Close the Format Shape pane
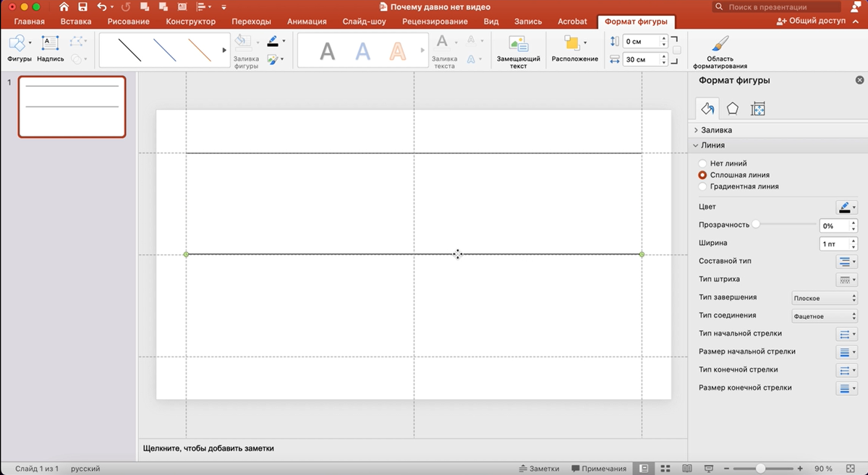Viewport: 868px width, 475px height. 859,80
